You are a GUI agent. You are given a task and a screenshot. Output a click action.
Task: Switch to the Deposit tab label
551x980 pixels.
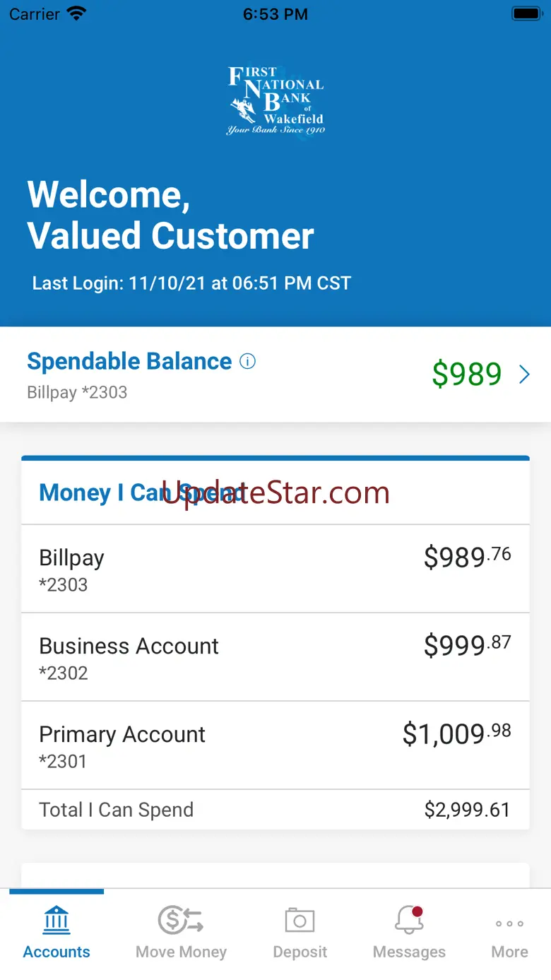[x=300, y=952]
